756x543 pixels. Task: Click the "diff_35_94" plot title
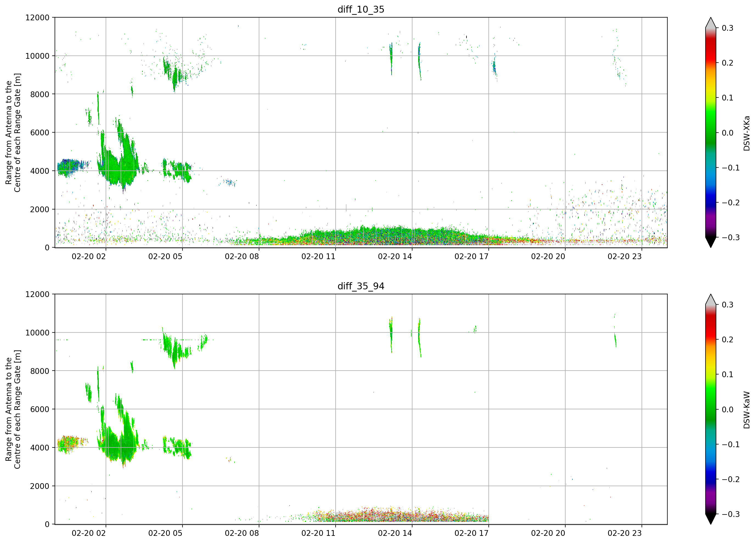[361, 286]
